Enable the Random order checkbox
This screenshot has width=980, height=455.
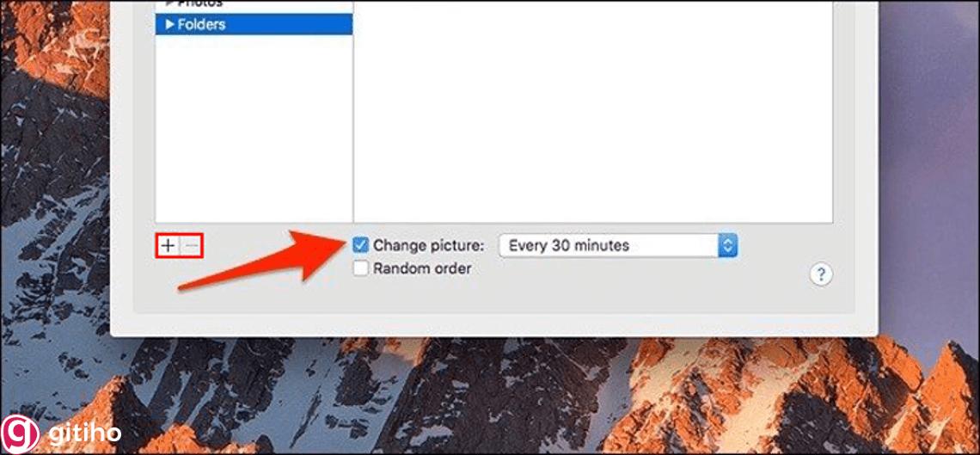[361, 268]
